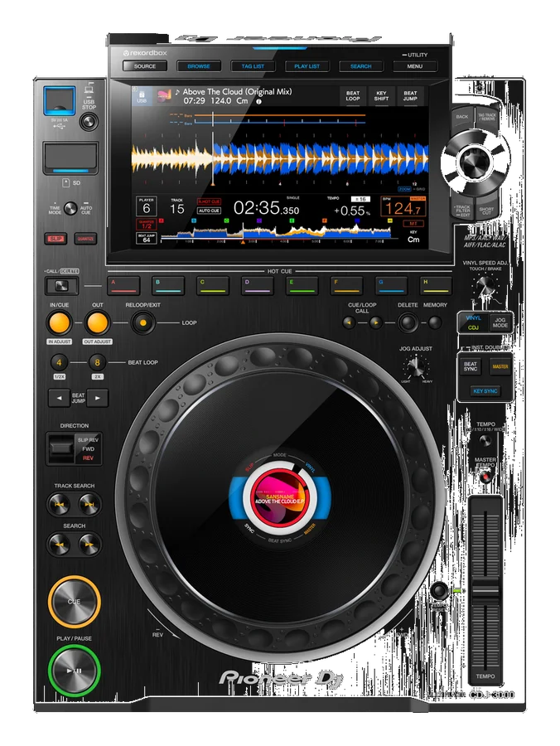This screenshot has height=746, width=560.
Task: Push the BACK button
Action: [x=462, y=118]
